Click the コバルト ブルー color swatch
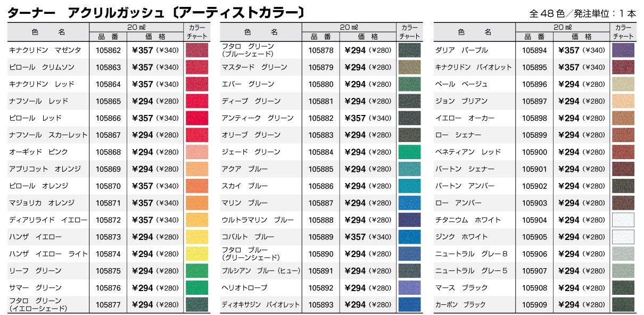 pyautogui.click(x=409, y=237)
